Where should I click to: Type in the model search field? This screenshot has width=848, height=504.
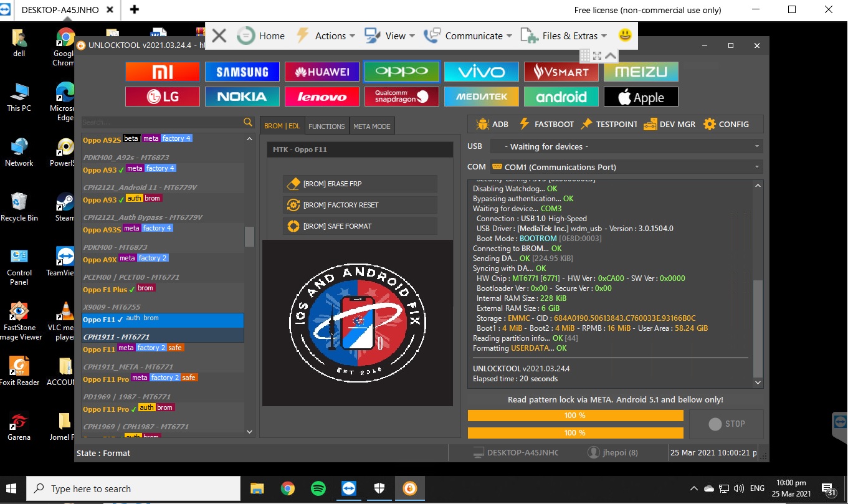161,122
